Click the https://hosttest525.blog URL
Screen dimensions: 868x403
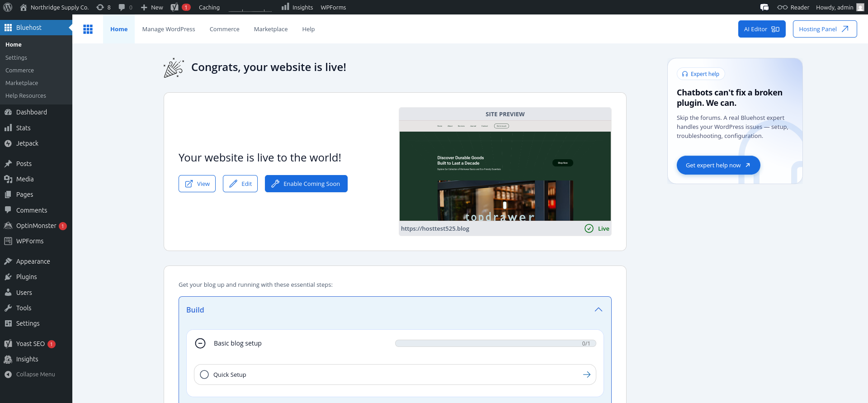click(435, 228)
